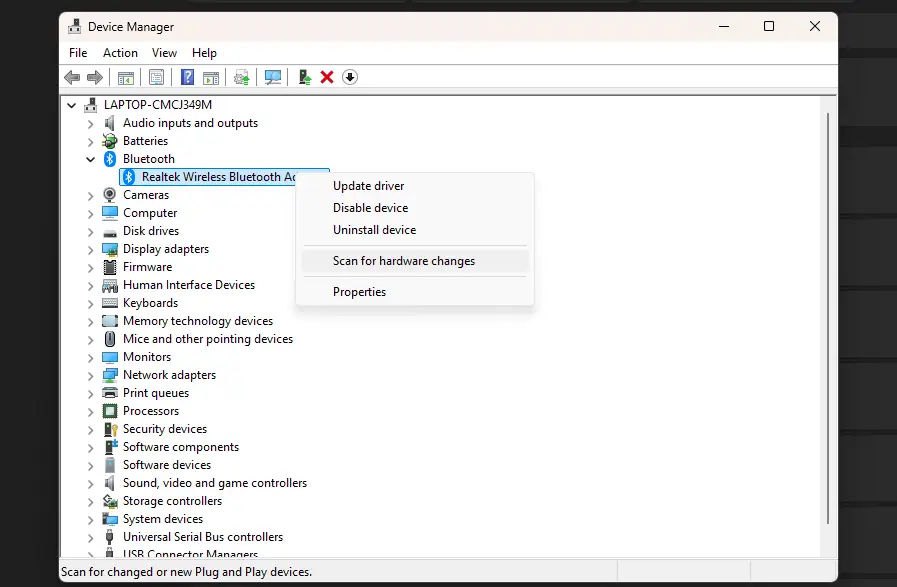Expand the Display adapters category
The image size is (897, 587).
click(x=90, y=248)
